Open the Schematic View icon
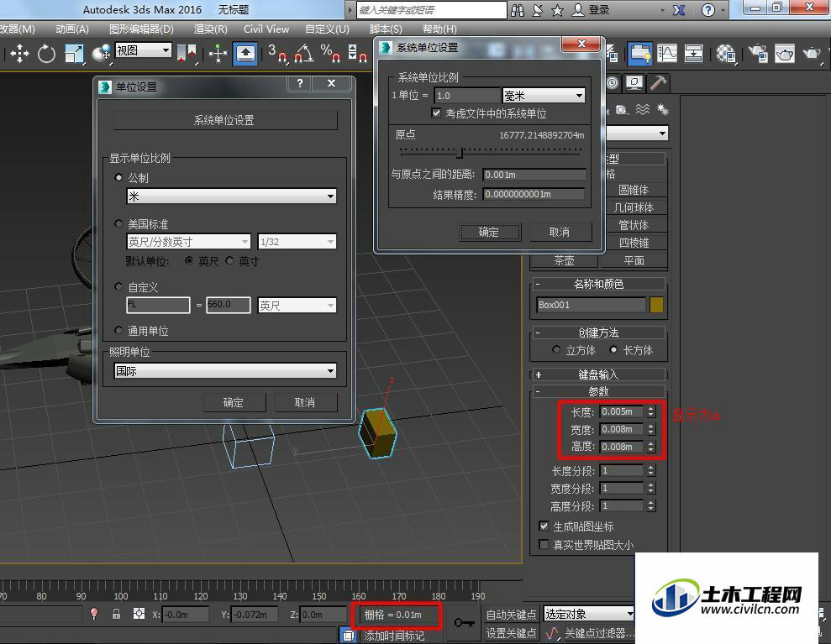 tap(693, 54)
